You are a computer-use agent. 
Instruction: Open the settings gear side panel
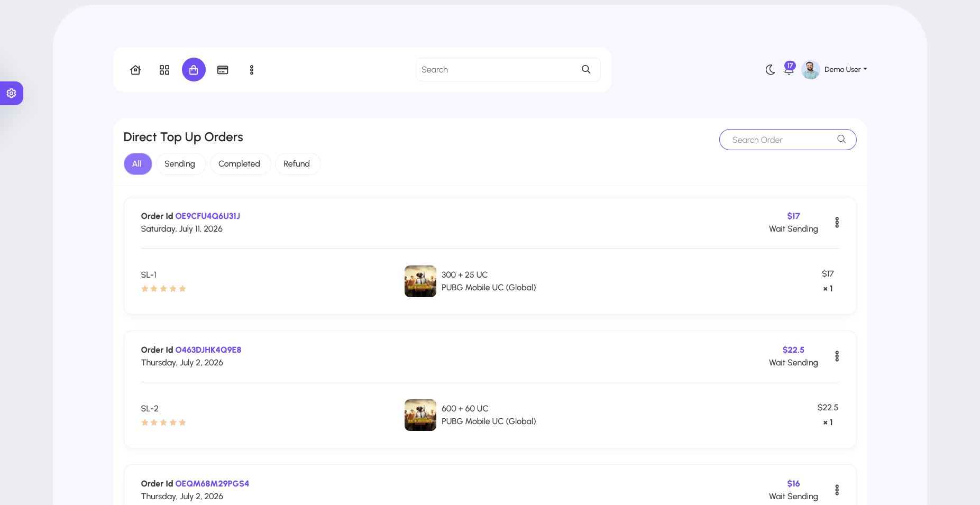point(11,94)
